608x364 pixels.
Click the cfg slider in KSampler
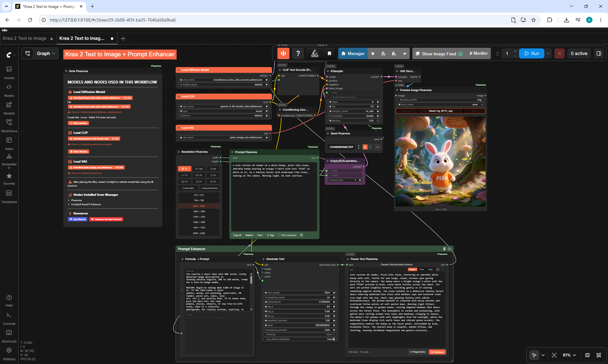tap(354, 107)
